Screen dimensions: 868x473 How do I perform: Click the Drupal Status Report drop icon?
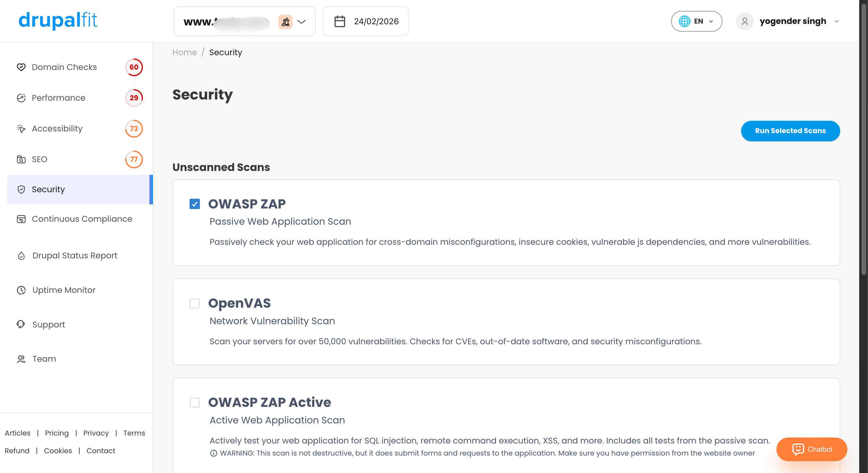[21, 256]
